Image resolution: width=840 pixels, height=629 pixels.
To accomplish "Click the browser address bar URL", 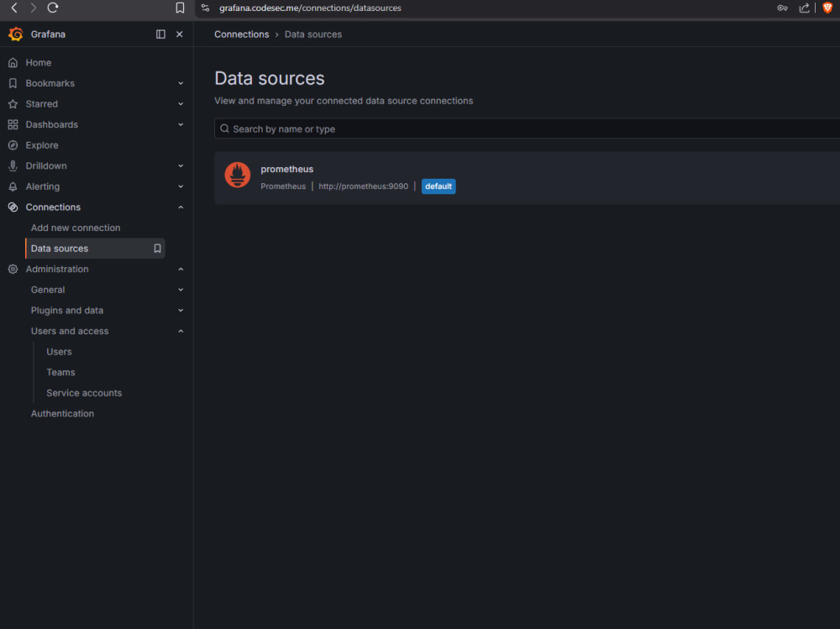I will point(310,8).
